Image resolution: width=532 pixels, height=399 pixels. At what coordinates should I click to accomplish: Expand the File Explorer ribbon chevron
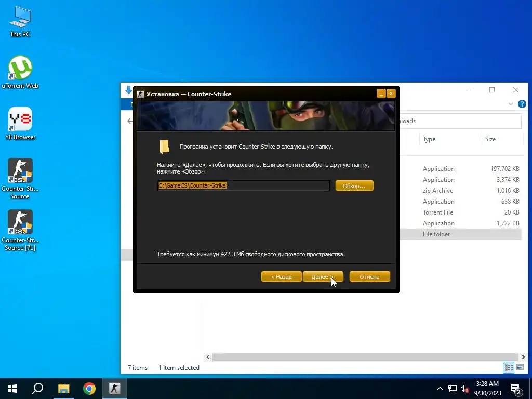(511, 104)
